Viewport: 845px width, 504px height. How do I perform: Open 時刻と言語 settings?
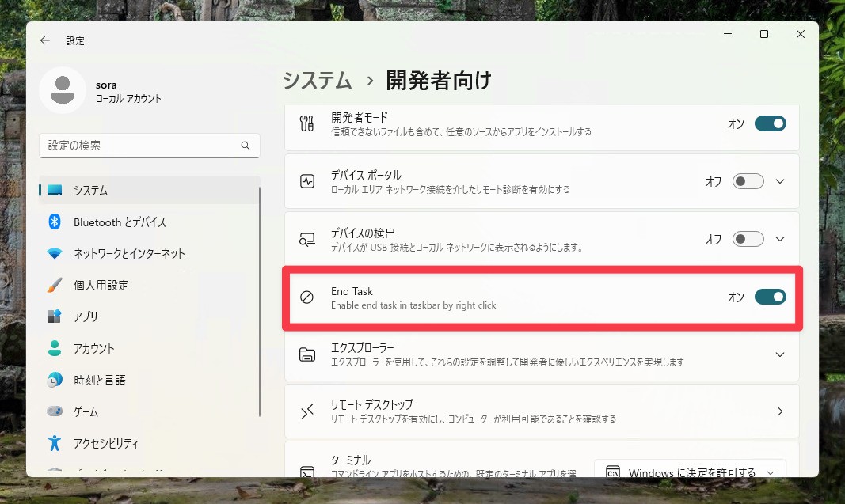[149, 380]
